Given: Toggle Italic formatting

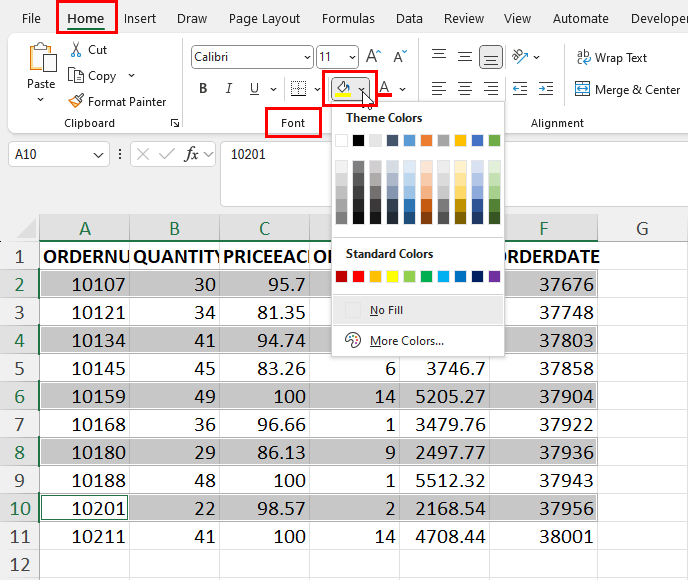Looking at the screenshot, I should [x=229, y=89].
